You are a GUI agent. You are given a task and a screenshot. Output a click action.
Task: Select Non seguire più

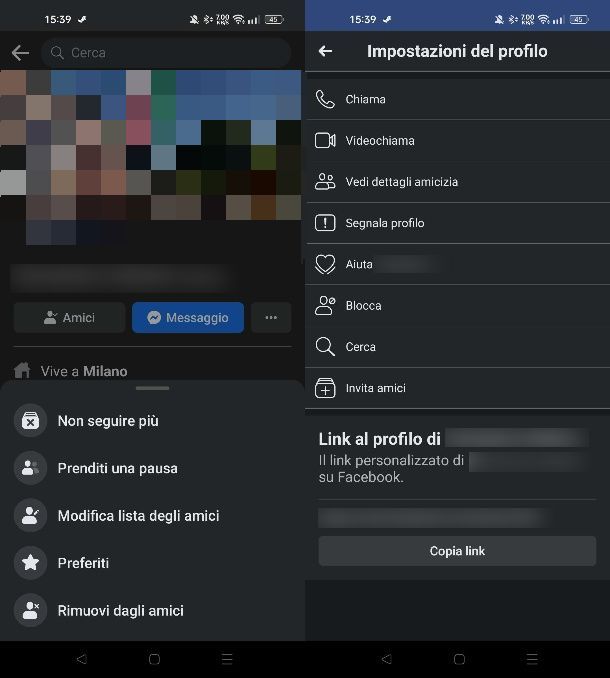tap(152, 421)
